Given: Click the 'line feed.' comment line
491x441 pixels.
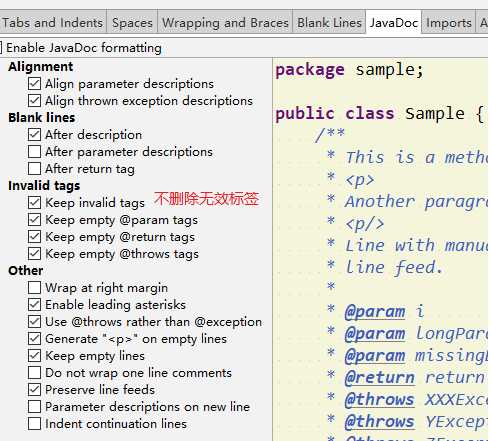Looking at the screenshot, I should click(x=385, y=268).
